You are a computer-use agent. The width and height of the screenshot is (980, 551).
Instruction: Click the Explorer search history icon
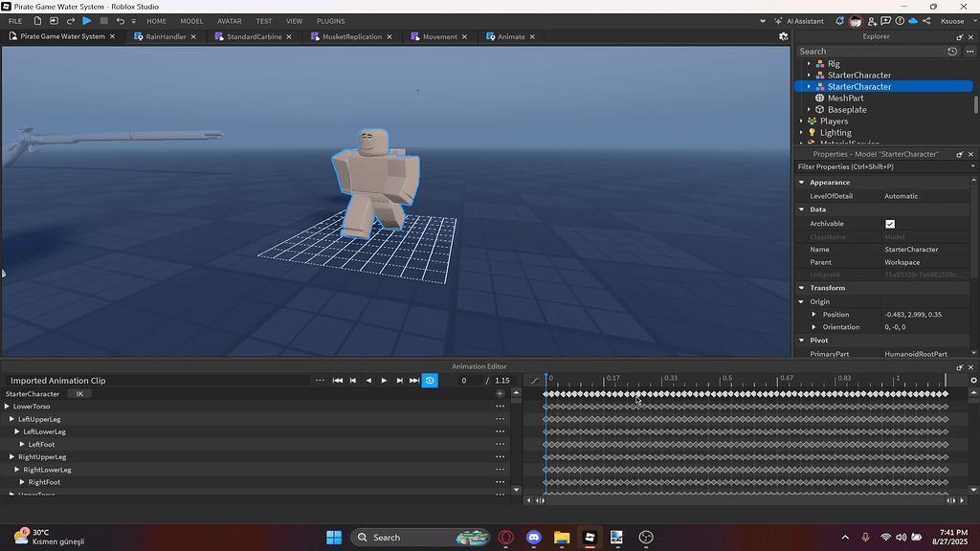[952, 52]
